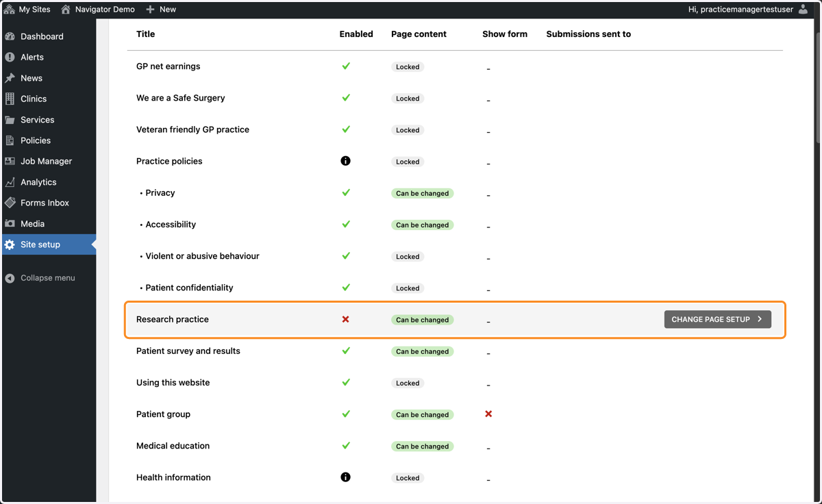The height and width of the screenshot is (504, 822).
Task: Select Site setup in sidebar
Action: click(x=48, y=244)
